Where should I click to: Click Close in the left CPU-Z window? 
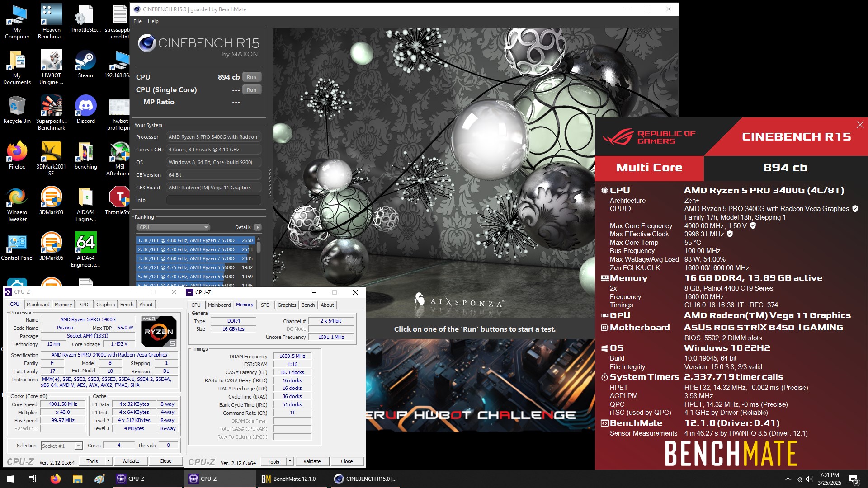(165, 461)
